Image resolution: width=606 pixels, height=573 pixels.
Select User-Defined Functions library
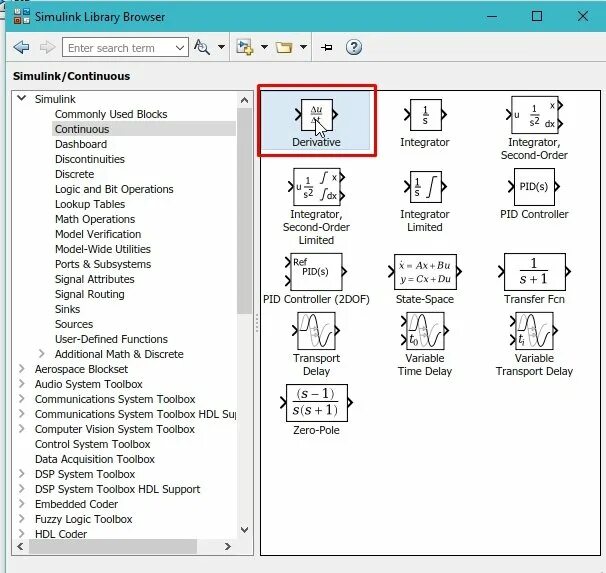[111, 339]
